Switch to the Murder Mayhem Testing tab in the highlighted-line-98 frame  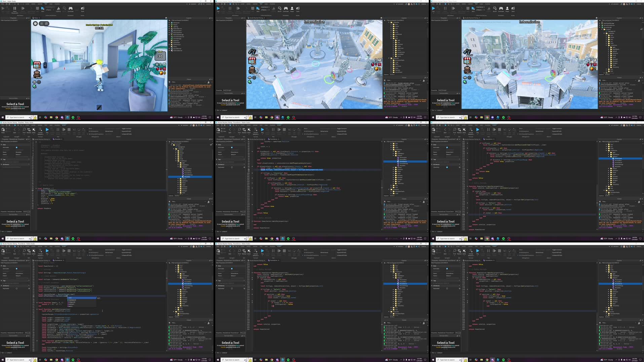[257, 139]
